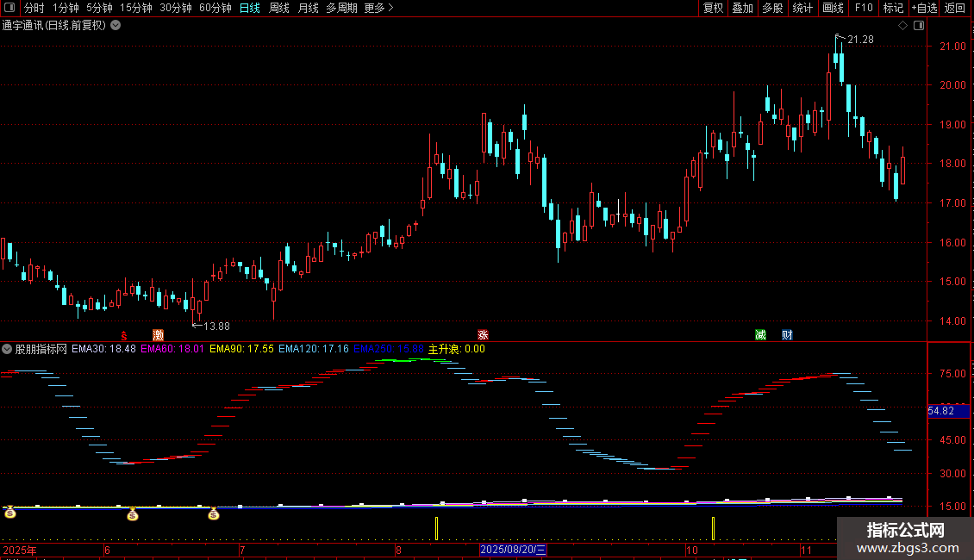Open F10 company information
Viewport: 974px width, 560px height.
[x=864, y=8]
